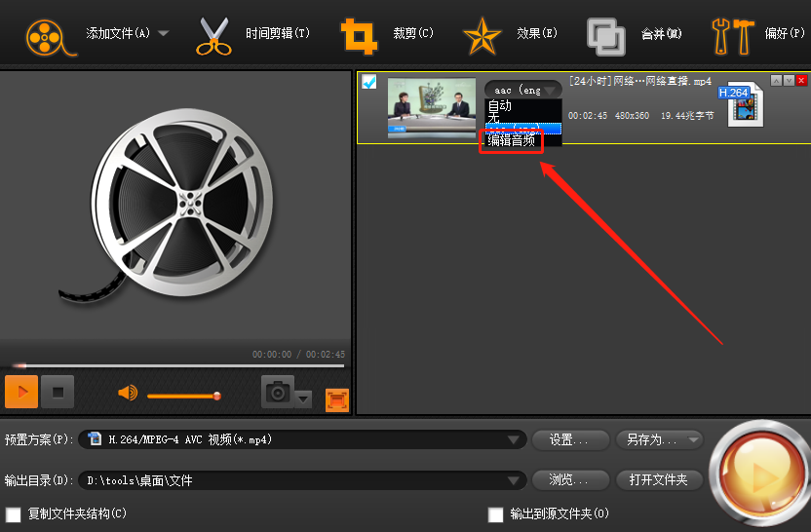Adjust the orange volume slider
The width and height of the screenshot is (811, 532).
(184, 396)
